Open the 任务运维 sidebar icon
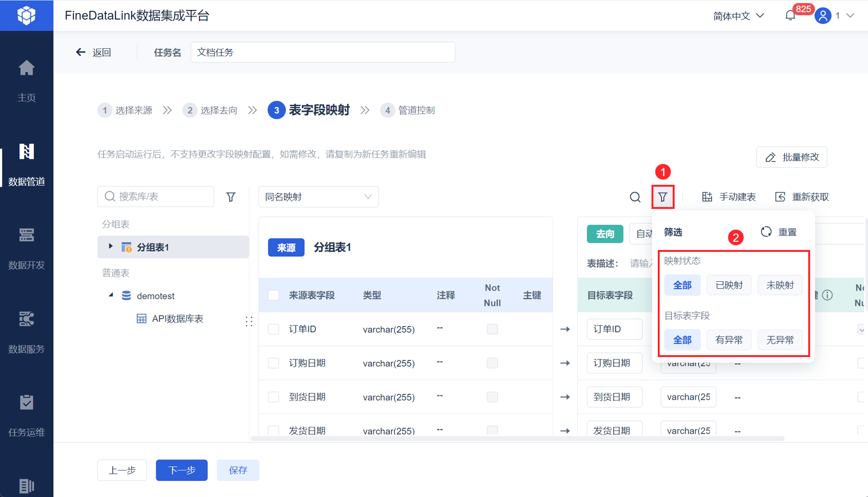868x497 pixels. [27, 402]
